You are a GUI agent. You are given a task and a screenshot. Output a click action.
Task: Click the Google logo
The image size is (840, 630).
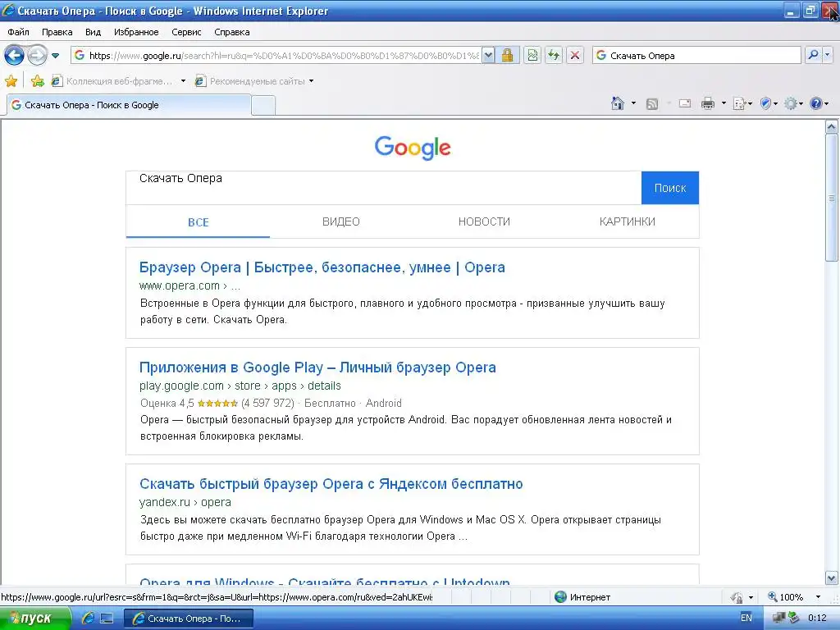point(413,148)
